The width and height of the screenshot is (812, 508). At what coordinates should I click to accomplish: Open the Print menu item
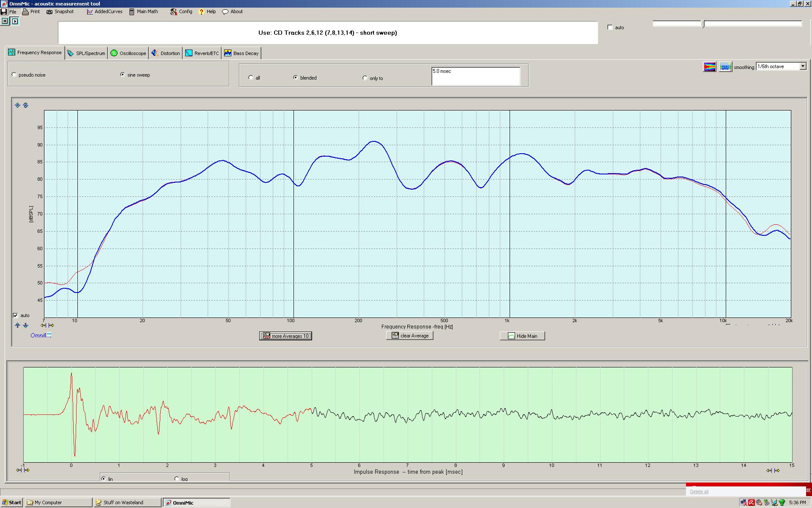31,12
